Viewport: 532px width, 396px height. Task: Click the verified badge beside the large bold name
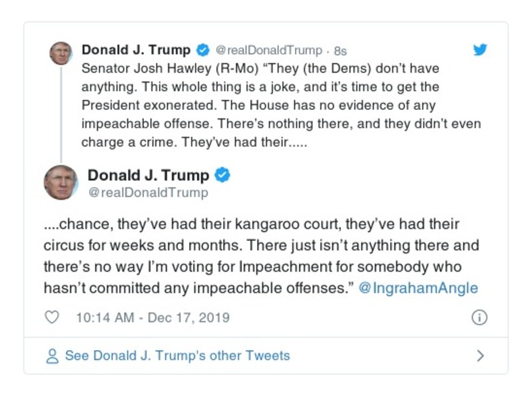(x=223, y=176)
